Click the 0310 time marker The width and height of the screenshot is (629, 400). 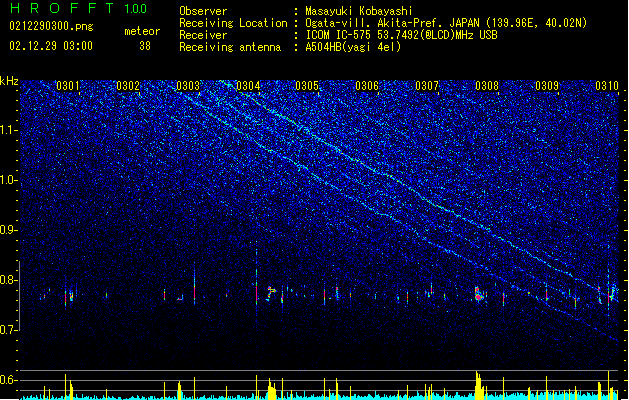[607, 86]
